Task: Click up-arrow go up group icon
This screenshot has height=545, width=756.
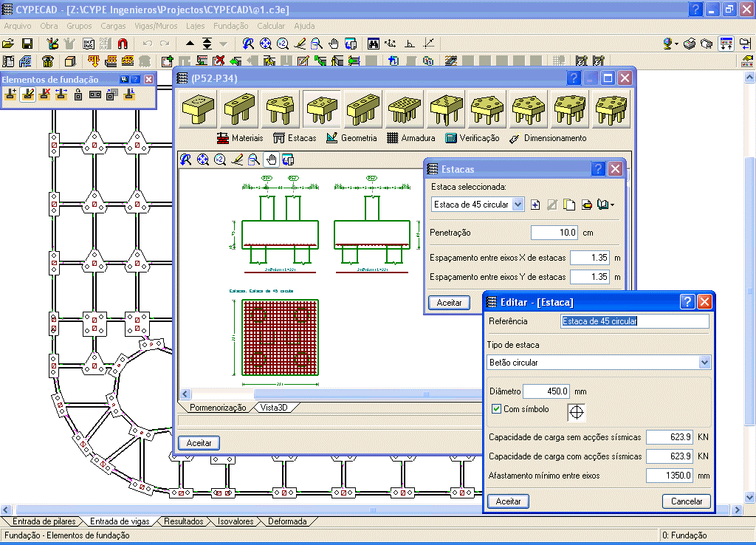Action: tap(190, 44)
